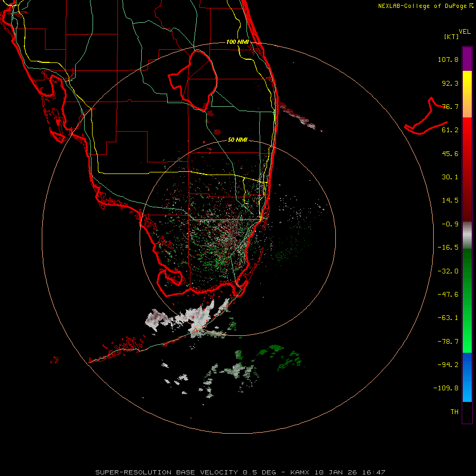Select the -78.7 legend value
The image size is (476, 476).
[448, 342]
